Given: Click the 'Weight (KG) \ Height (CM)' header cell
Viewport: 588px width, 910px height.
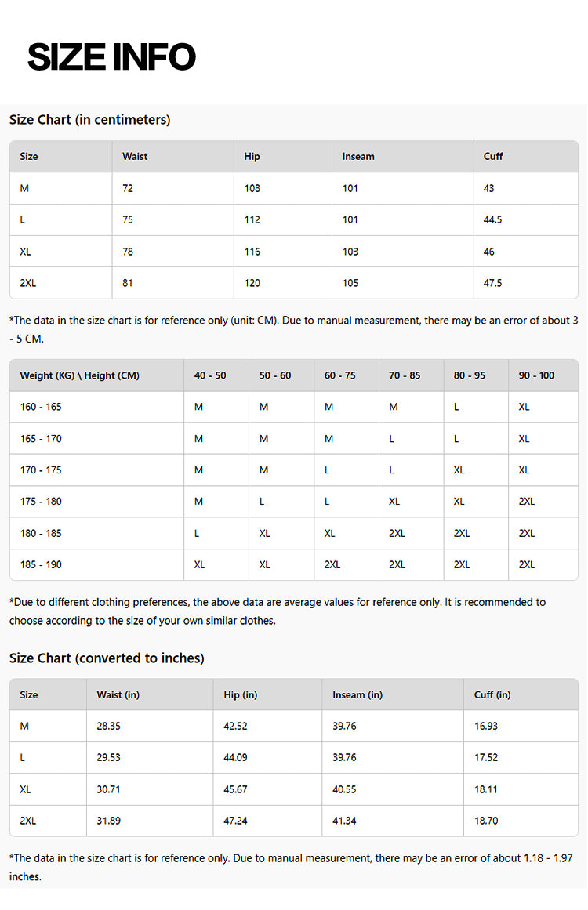Looking at the screenshot, I should point(79,375).
